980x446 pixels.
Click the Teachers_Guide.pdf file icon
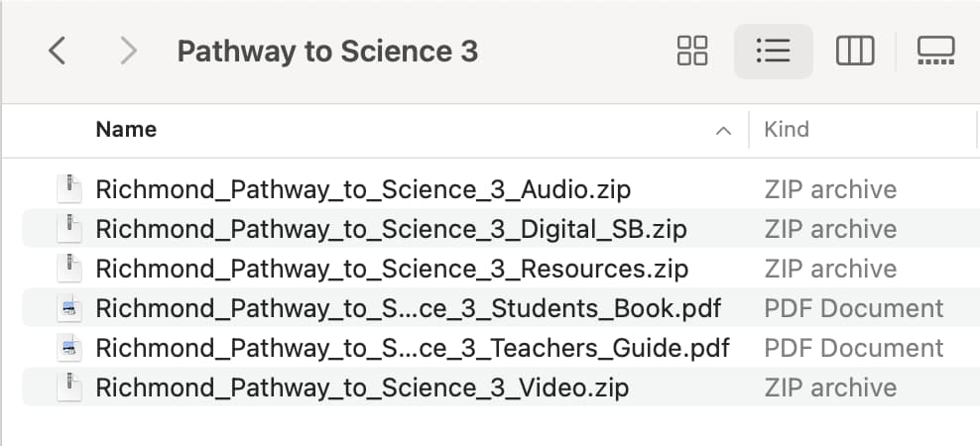(x=69, y=348)
